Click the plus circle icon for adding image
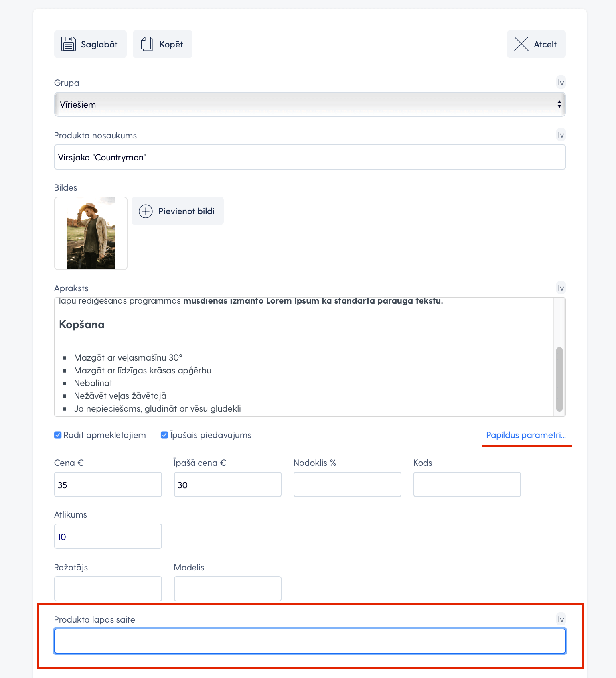616x678 pixels. pyautogui.click(x=146, y=211)
